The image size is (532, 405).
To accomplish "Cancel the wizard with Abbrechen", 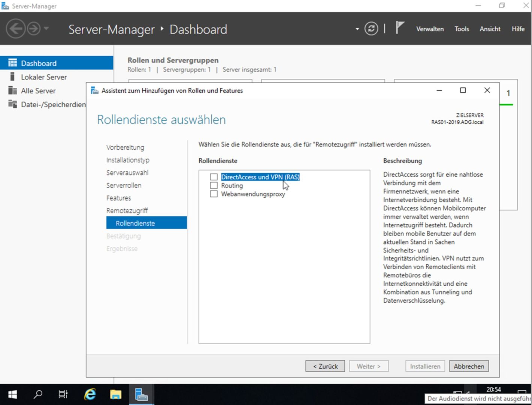I will pos(469,366).
